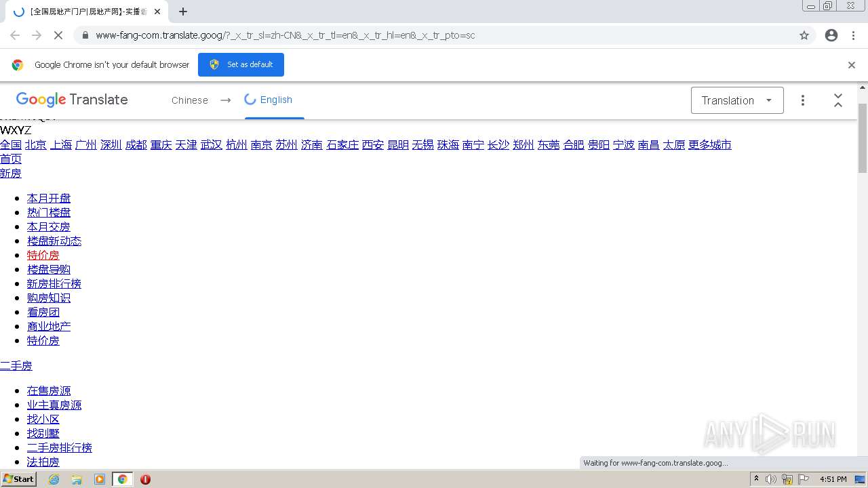Open Windows Explorer folder in taskbar
Viewport: 868px width, 488px height.
point(77,479)
